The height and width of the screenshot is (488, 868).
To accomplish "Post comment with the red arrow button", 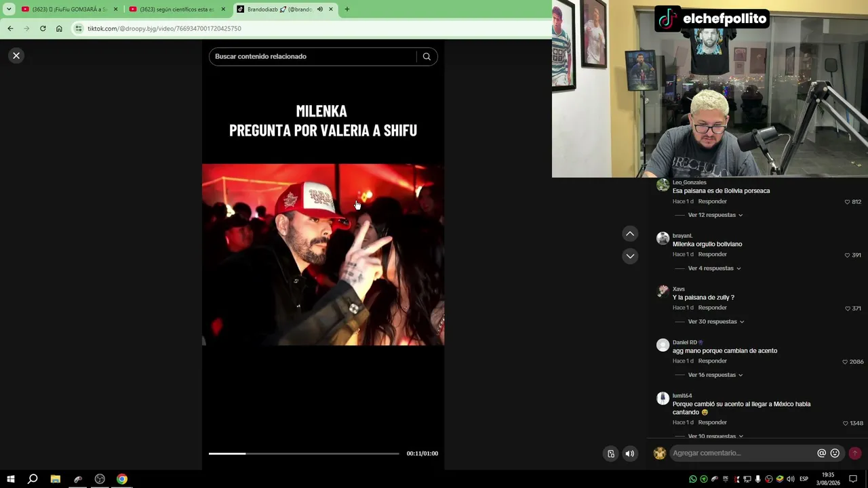I will [x=855, y=453].
